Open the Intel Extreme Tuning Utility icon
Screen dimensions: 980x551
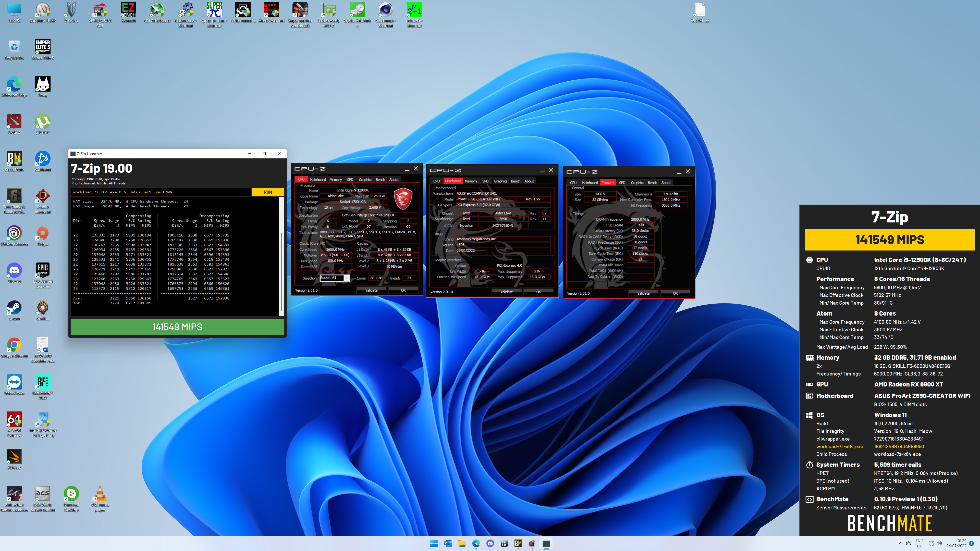tap(43, 424)
